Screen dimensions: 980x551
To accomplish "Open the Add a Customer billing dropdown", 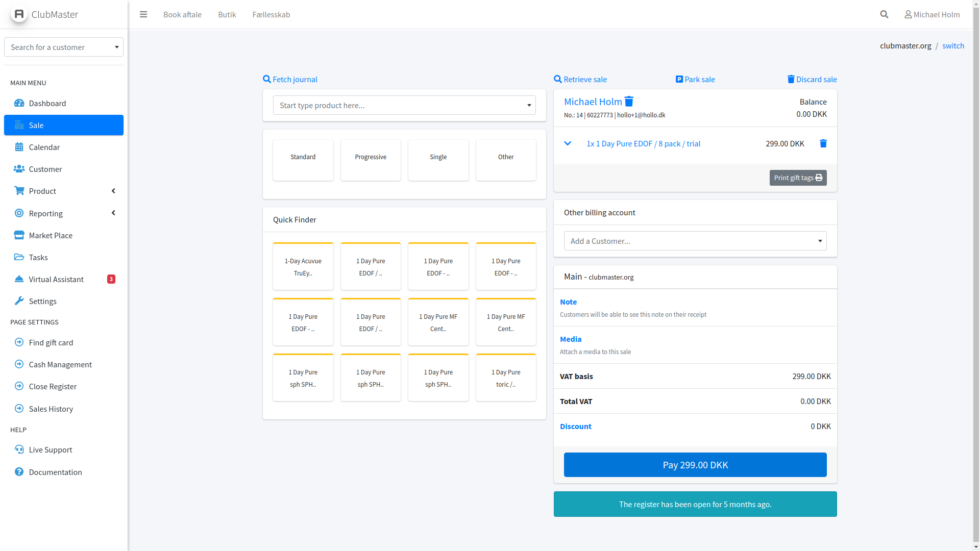I will 695,241.
